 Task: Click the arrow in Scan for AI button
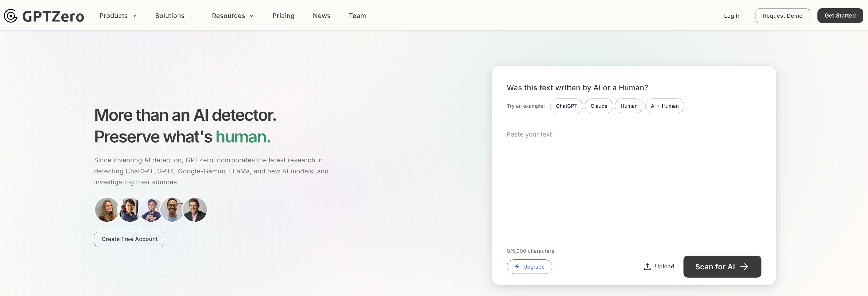(744, 267)
